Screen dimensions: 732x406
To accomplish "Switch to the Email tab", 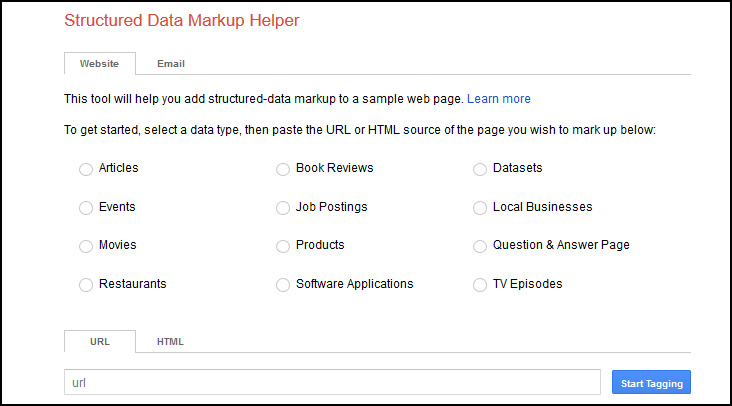I will tap(171, 63).
